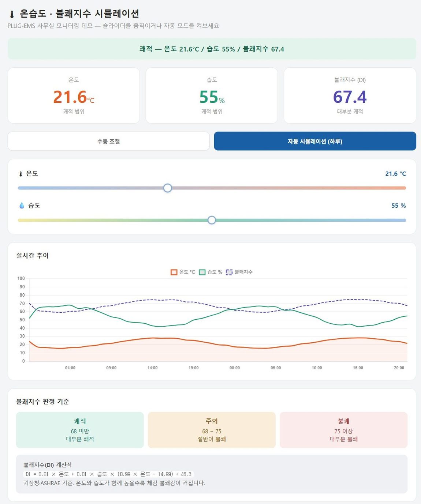The height and width of the screenshot is (504, 421).
Task: Click the 실시간 추이 chart heading
Action: pyautogui.click(x=32, y=255)
